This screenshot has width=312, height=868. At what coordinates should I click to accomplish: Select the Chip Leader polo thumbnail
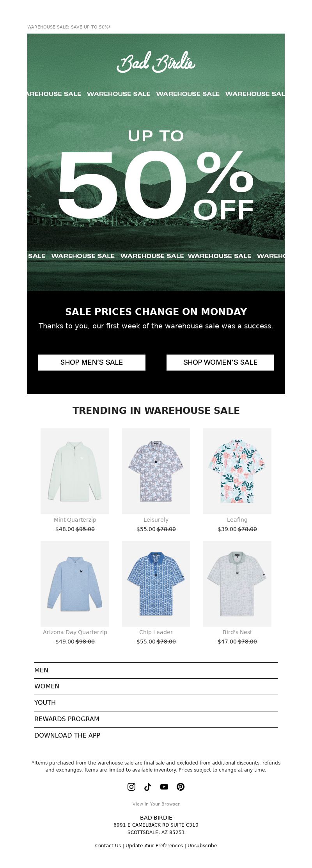tap(156, 584)
